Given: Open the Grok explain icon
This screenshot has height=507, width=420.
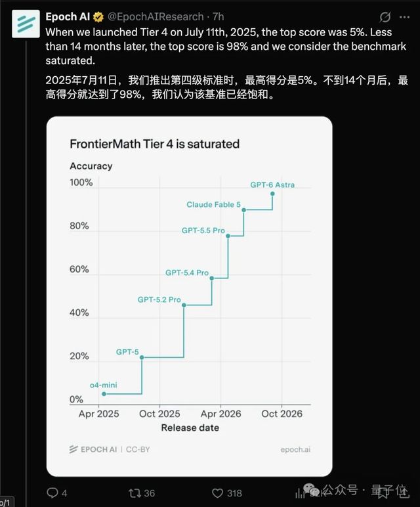Looking at the screenshot, I should point(385,17).
